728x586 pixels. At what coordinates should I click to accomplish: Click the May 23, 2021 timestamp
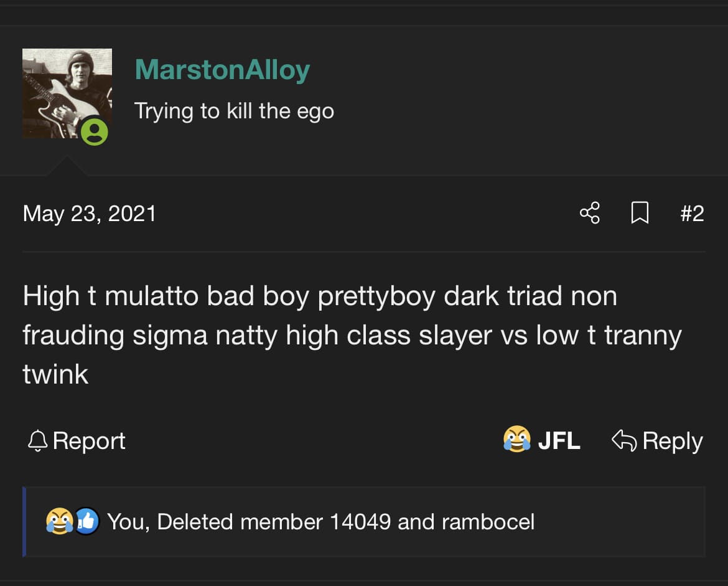pyautogui.click(x=89, y=214)
